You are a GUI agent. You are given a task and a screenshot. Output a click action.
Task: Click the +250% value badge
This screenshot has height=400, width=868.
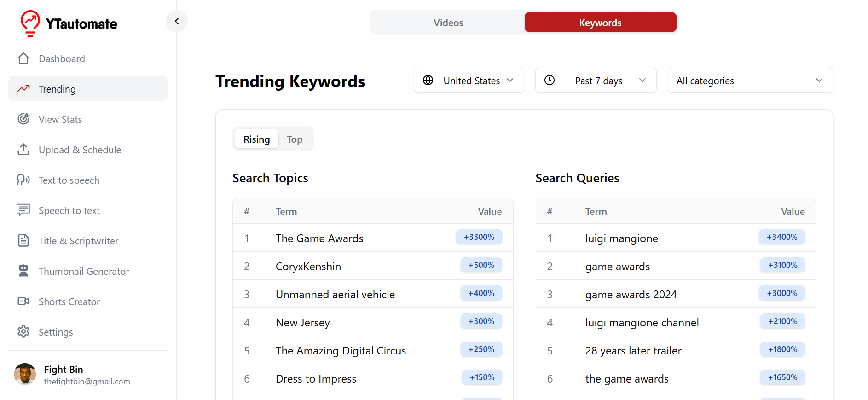pos(481,349)
